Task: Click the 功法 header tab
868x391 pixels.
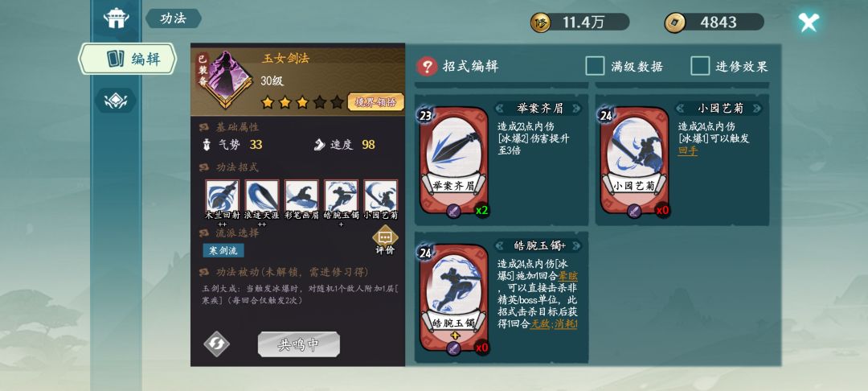Action: pyautogui.click(x=174, y=19)
